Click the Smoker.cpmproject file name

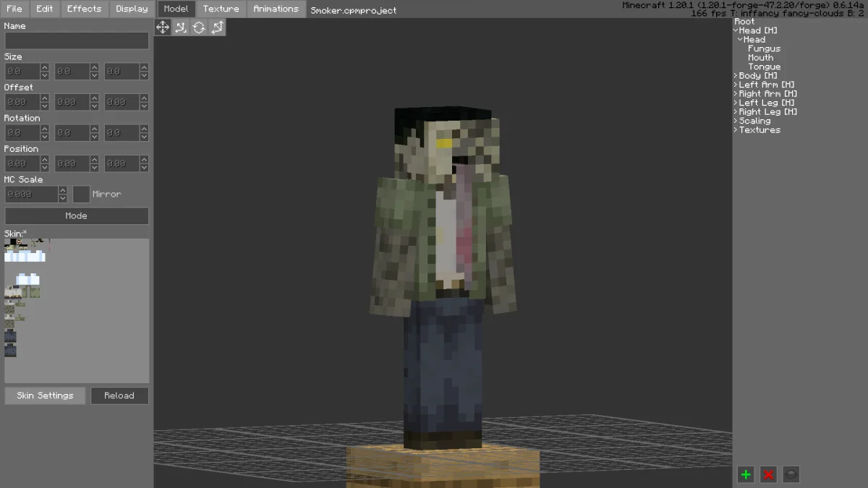[353, 10]
